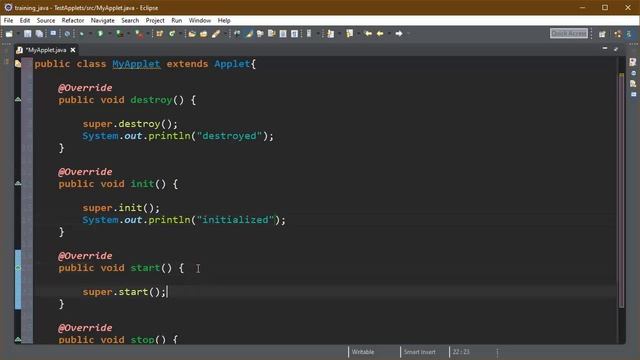Open the External Tools dropdown arrow
Image resolution: width=640 pixels, height=360 pixels.
click(x=148, y=33)
